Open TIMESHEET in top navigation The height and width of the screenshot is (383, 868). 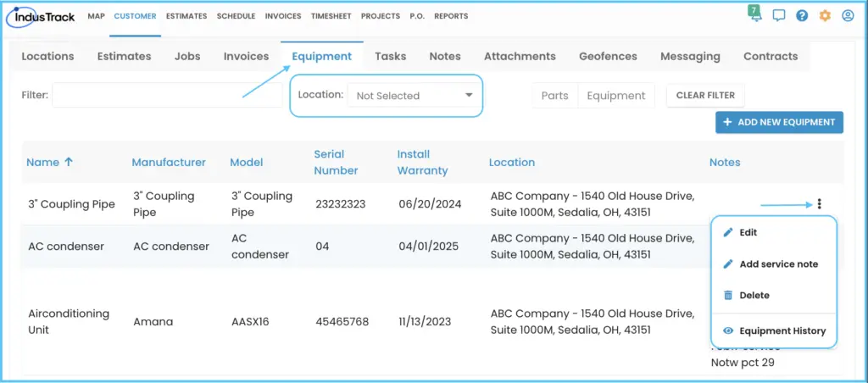(331, 16)
